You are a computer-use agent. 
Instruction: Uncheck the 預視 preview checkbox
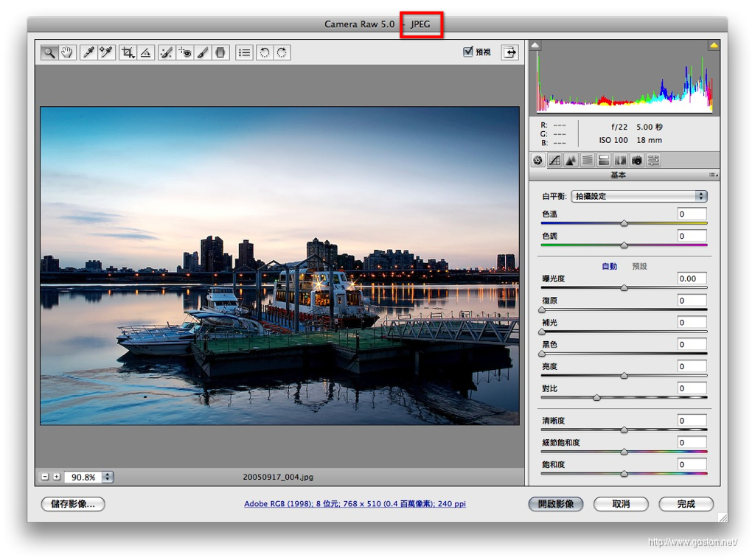click(467, 52)
